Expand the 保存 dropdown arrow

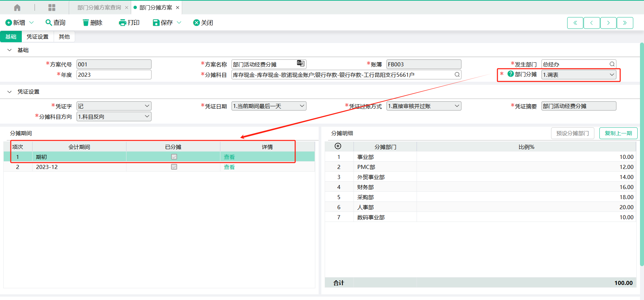pyautogui.click(x=179, y=22)
